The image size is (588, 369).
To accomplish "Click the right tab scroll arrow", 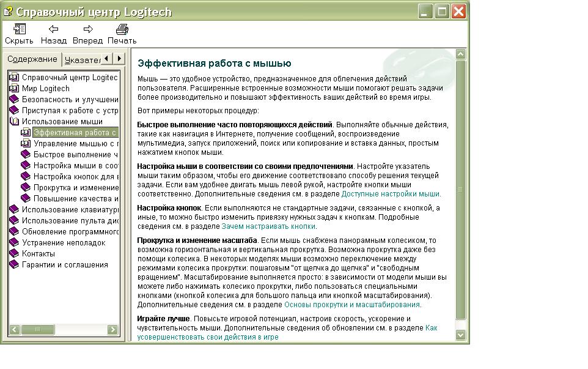I will tap(119, 59).
